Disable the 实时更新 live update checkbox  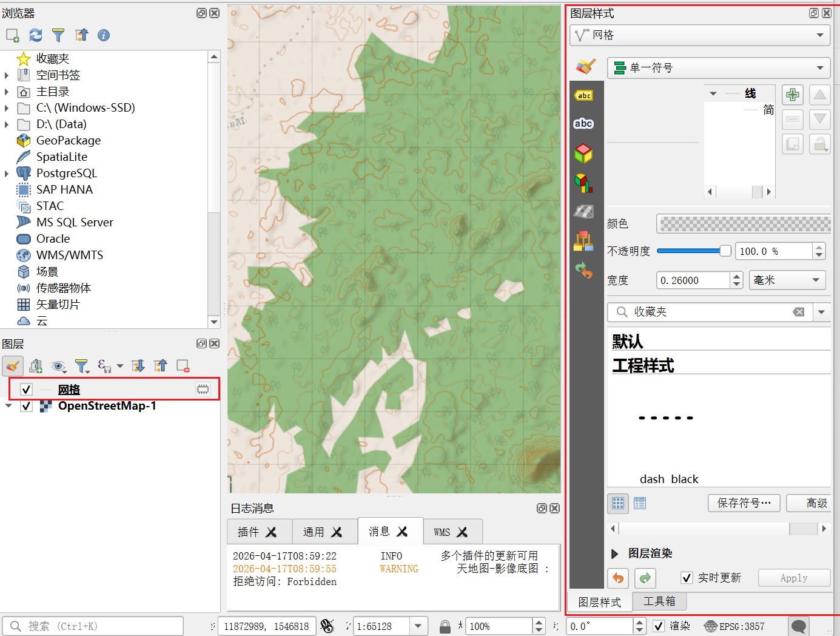tap(687, 578)
